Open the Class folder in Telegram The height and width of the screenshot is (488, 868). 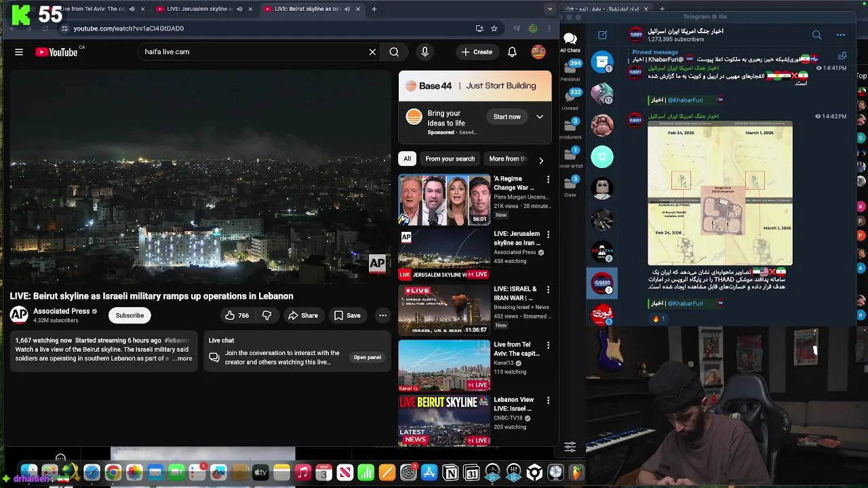coord(570,185)
